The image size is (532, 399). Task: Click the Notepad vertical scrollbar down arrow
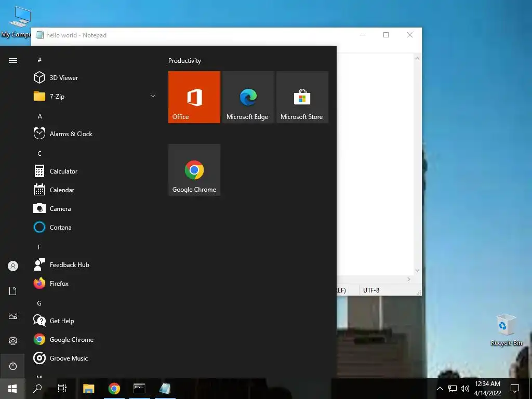point(418,270)
